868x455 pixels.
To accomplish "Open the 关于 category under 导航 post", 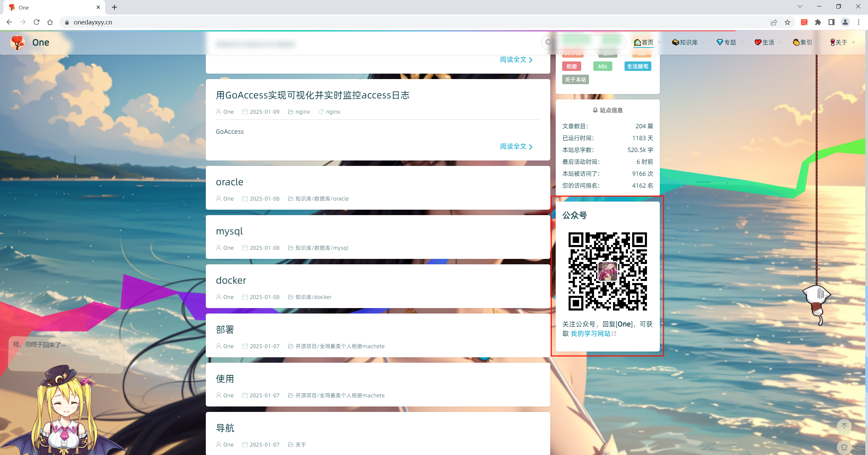I will point(300,444).
